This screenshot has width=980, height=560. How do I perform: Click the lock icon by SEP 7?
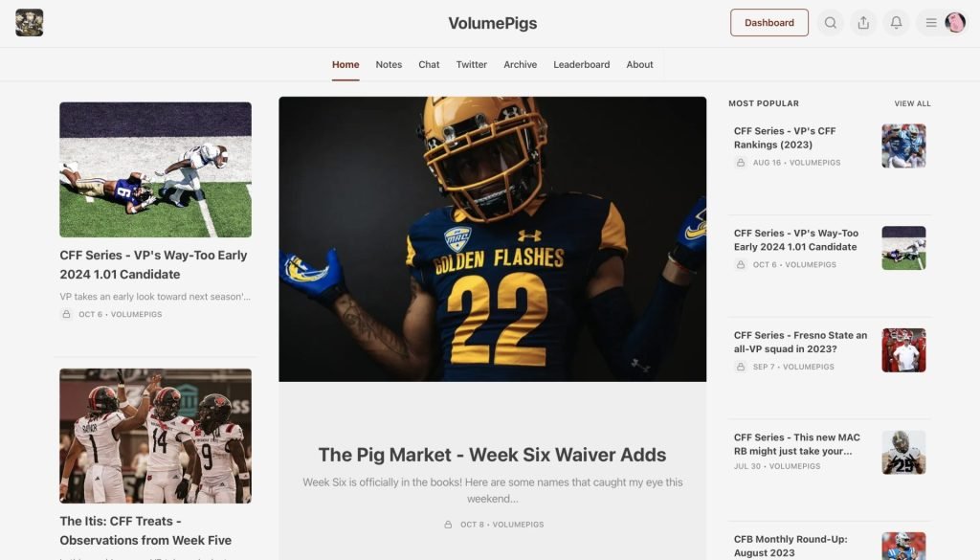coord(741,367)
